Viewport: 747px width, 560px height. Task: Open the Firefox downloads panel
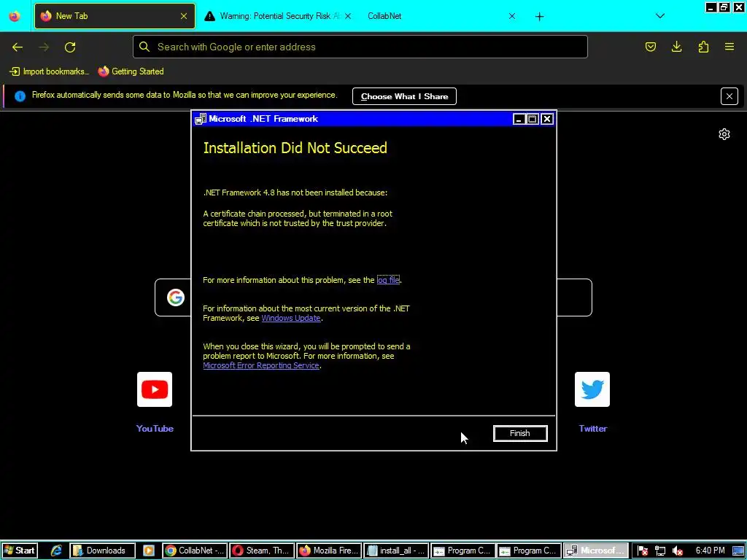coord(676,47)
